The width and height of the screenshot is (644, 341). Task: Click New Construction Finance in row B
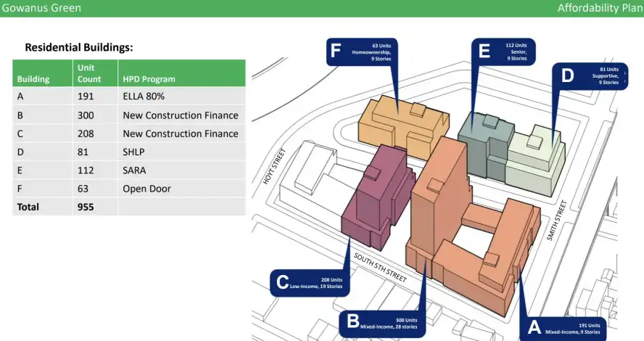click(x=181, y=115)
